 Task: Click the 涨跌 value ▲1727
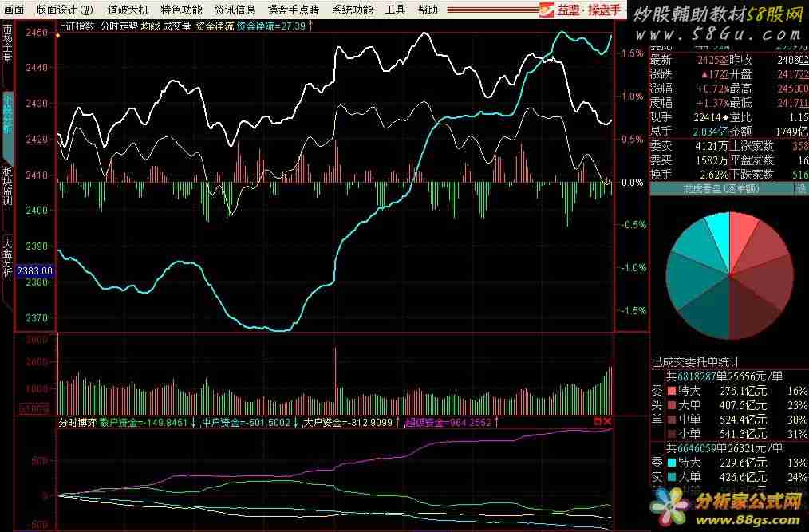(x=715, y=74)
